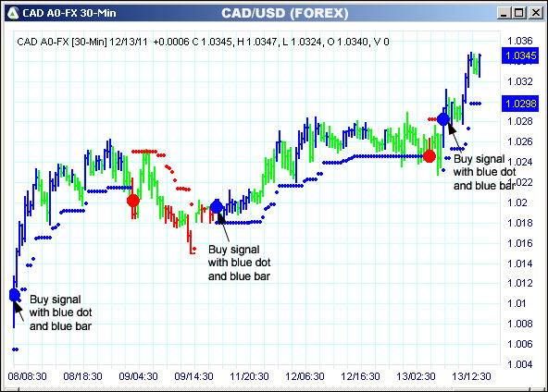Click the 1.032 price axis value
The width and height of the screenshot is (548, 392).
pyautogui.click(x=519, y=81)
